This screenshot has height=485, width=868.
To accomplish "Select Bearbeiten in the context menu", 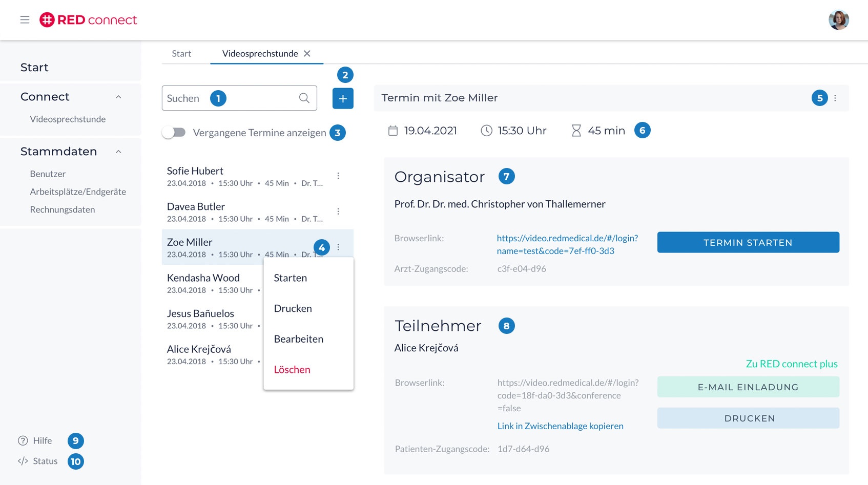I will click(298, 339).
